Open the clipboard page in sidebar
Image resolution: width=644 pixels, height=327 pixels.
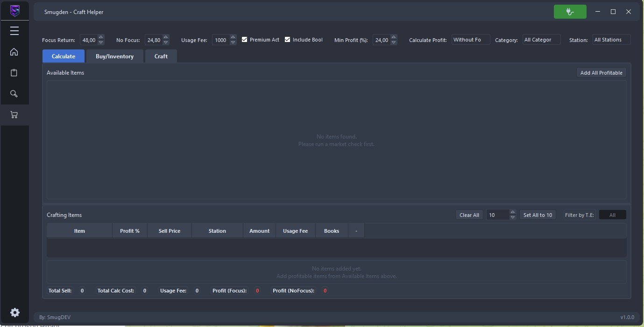[x=14, y=73]
